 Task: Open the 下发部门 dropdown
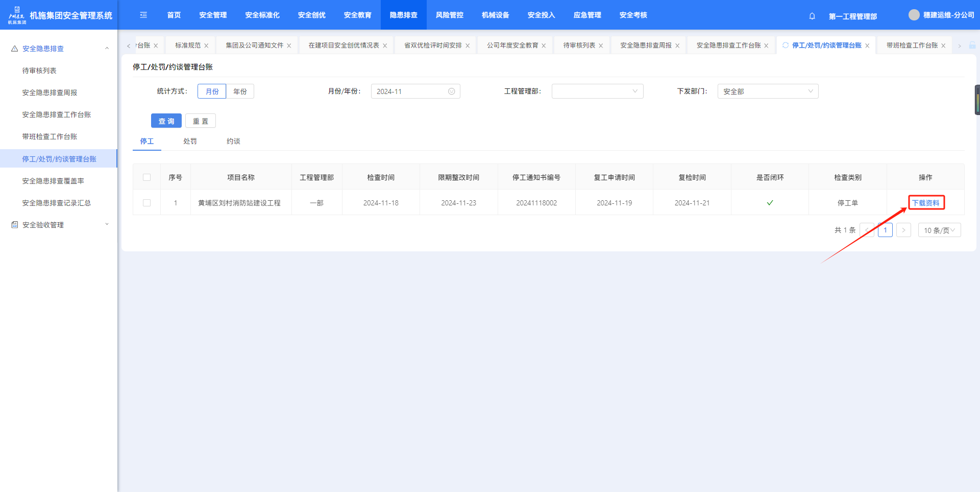tap(768, 91)
